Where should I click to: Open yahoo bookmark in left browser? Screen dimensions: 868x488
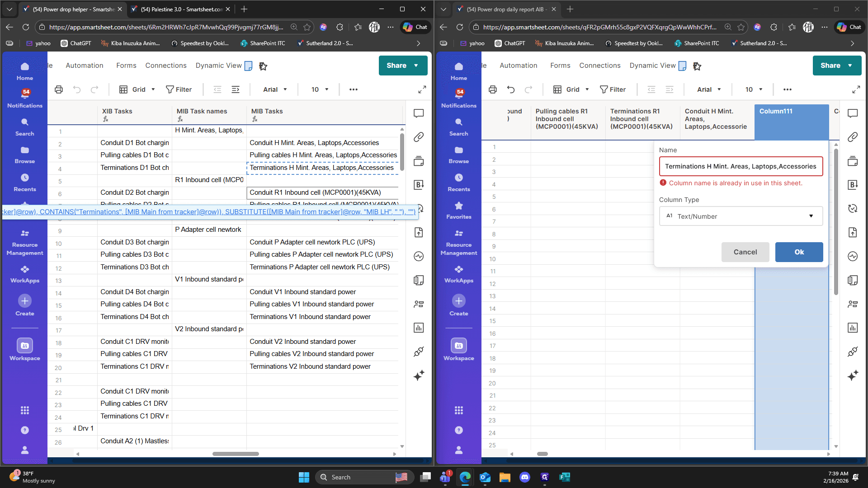tap(38, 43)
